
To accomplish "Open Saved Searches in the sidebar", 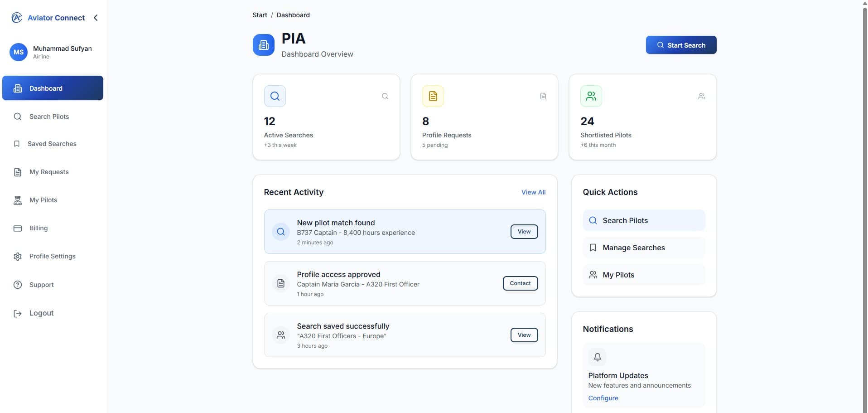I will coord(52,144).
